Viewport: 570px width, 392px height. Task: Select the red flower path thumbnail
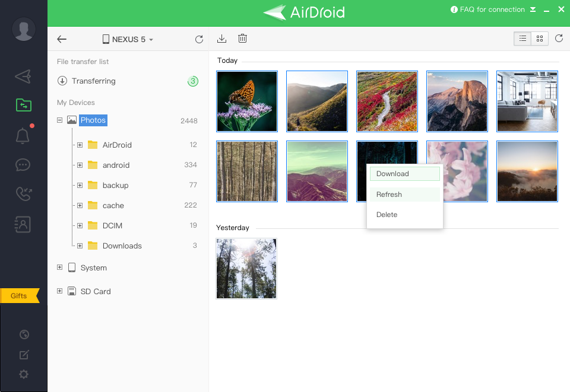click(387, 101)
